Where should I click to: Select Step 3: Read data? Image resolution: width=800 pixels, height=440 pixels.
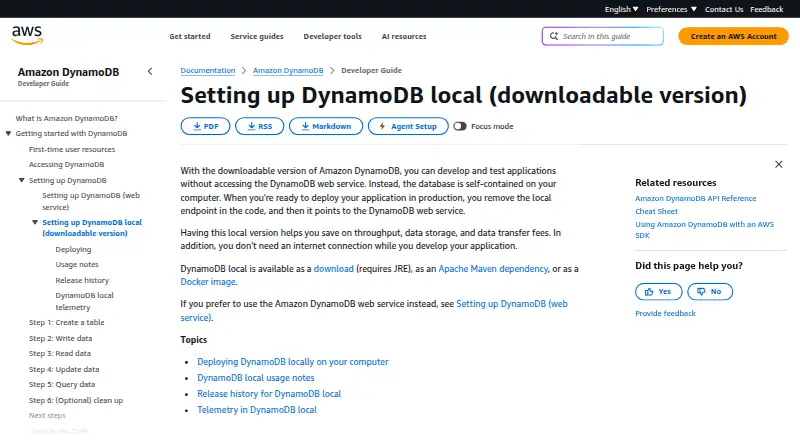click(60, 353)
